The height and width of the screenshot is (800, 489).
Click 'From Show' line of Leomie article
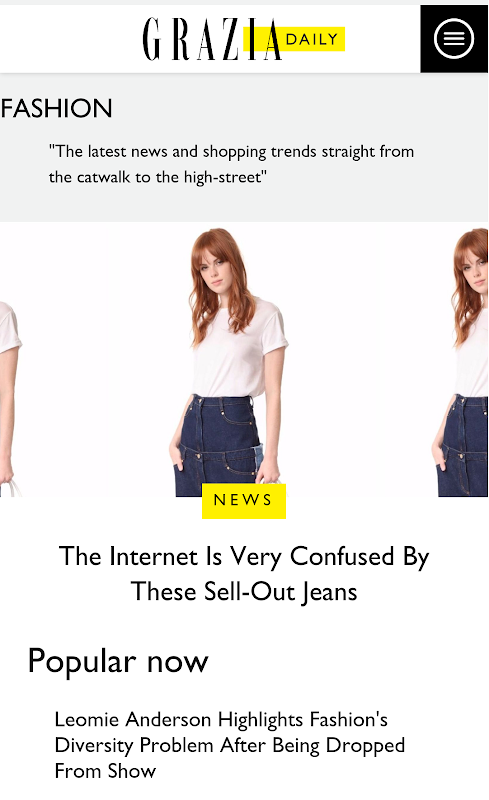click(105, 771)
